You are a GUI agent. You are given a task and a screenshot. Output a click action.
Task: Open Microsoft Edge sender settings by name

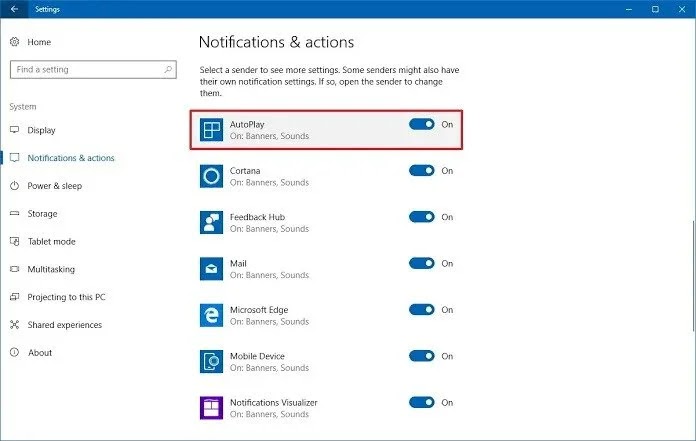[x=259, y=310]
